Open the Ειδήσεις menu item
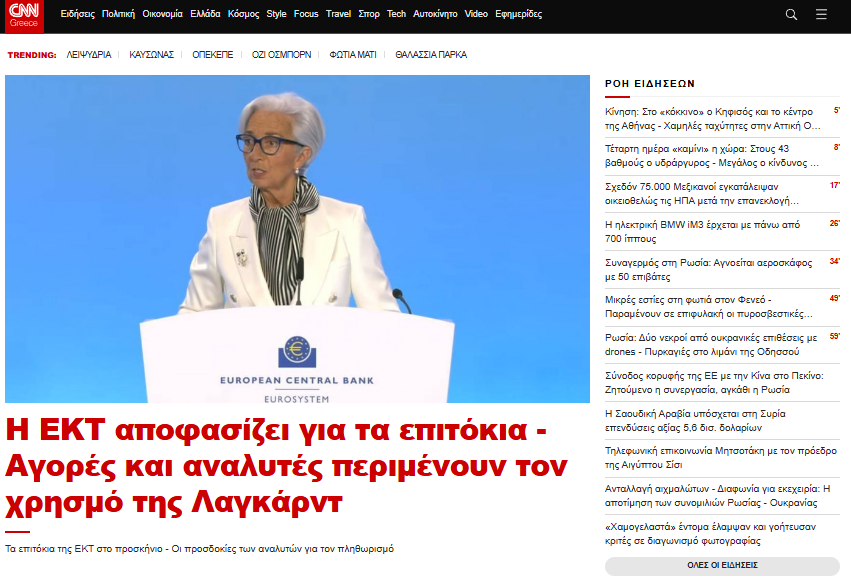This screenshot has height=586, width=851. pos(78,14)
